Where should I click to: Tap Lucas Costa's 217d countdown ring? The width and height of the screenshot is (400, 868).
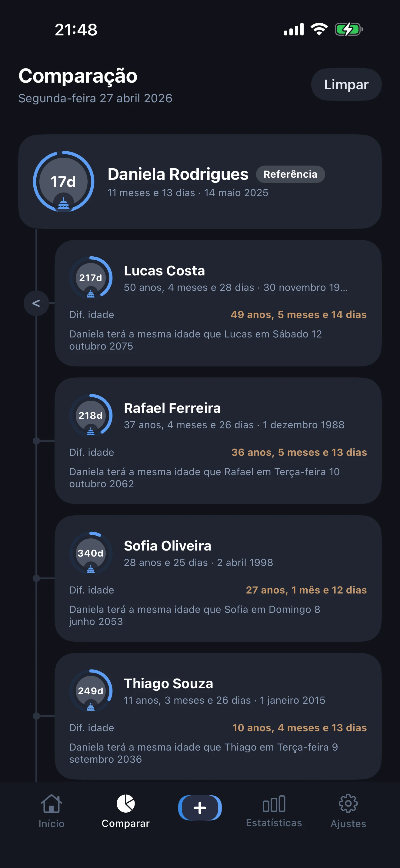click(x=91, y=278)
